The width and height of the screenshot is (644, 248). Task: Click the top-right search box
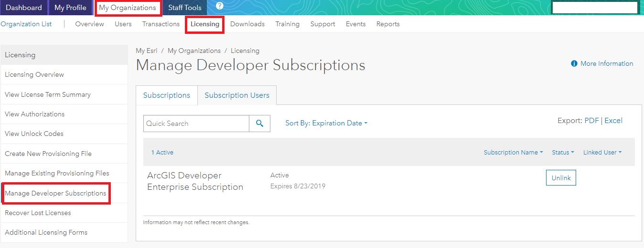click(595, 8)
